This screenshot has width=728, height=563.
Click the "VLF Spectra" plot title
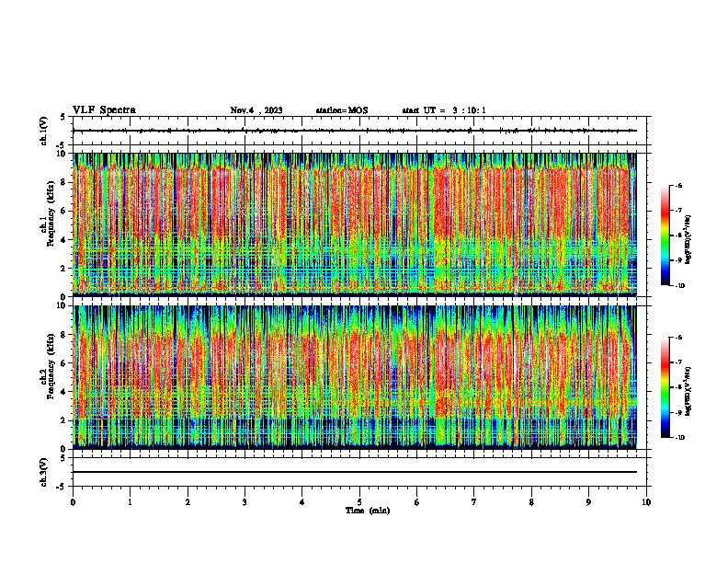click(x=104, y=110)
